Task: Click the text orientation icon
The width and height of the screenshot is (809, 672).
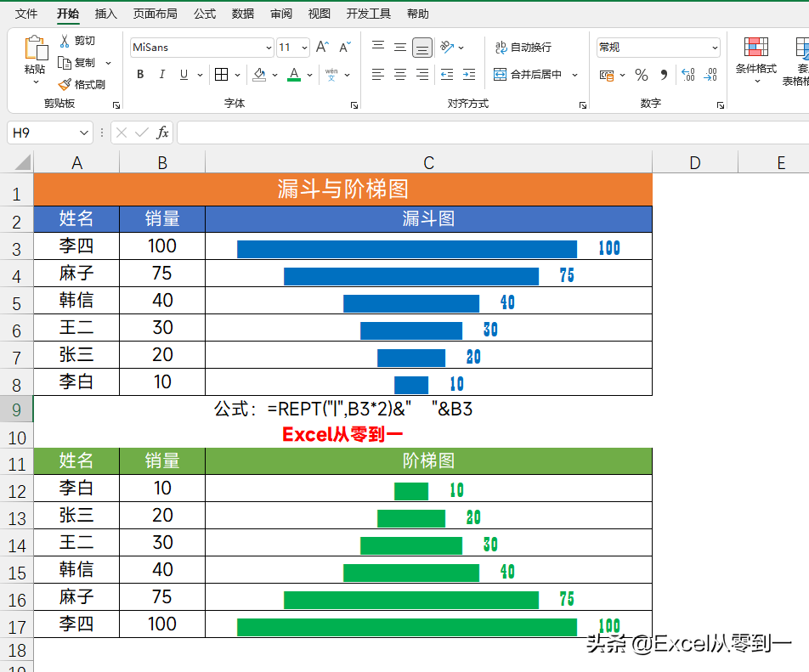Action: click(x=446, y=48)
